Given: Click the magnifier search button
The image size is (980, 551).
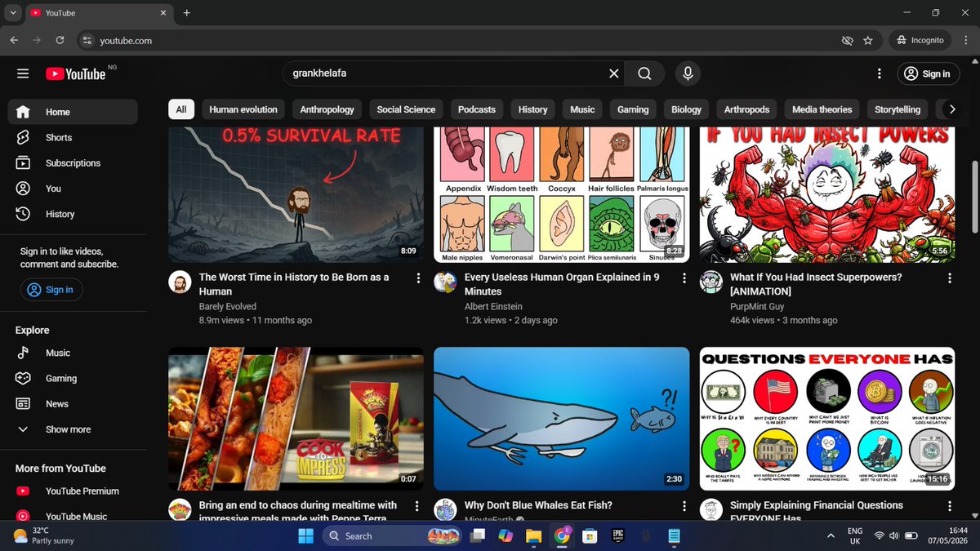Looking at the screenshot, I should [x=644, y=73].
